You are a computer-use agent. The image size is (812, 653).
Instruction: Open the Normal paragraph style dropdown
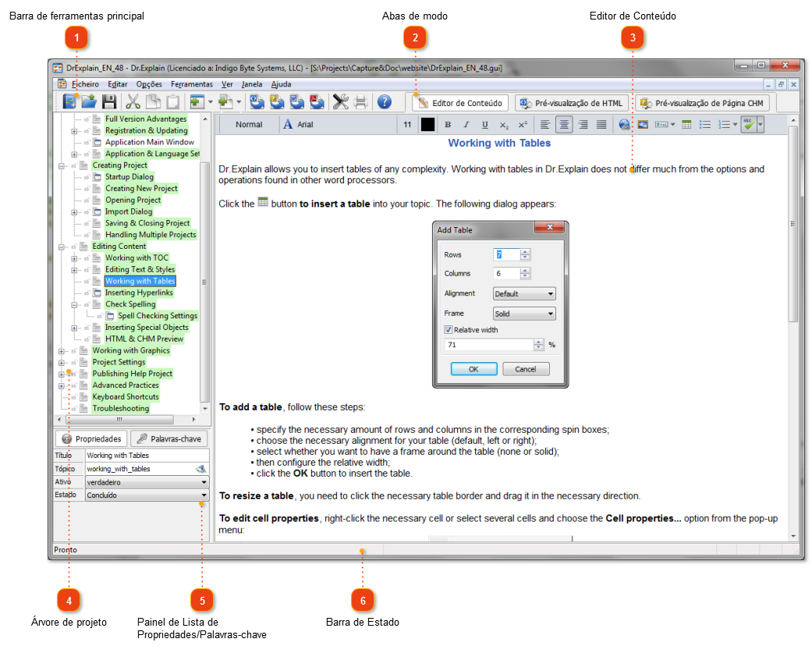coord(249,125)
